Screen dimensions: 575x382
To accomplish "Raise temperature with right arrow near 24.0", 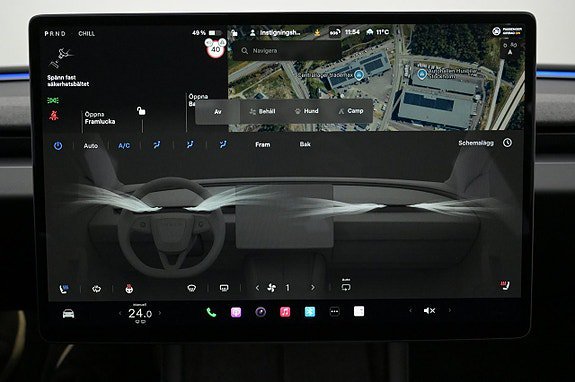I will tap(160, 313).
